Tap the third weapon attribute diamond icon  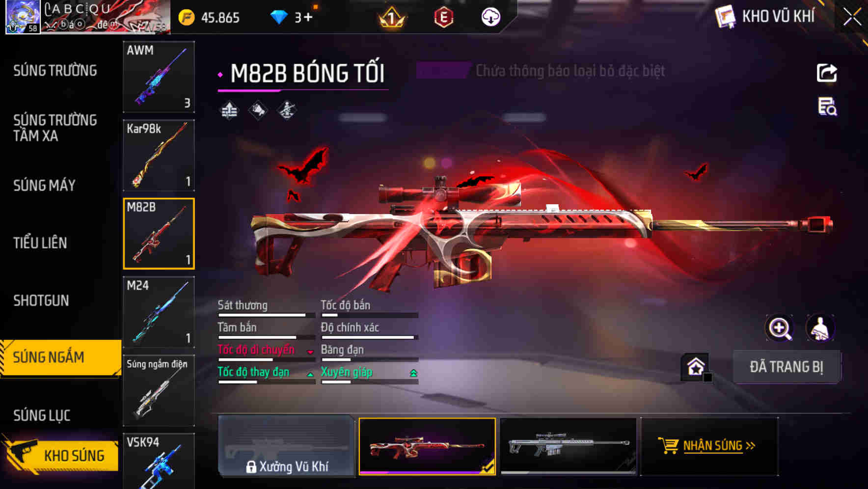287,110
